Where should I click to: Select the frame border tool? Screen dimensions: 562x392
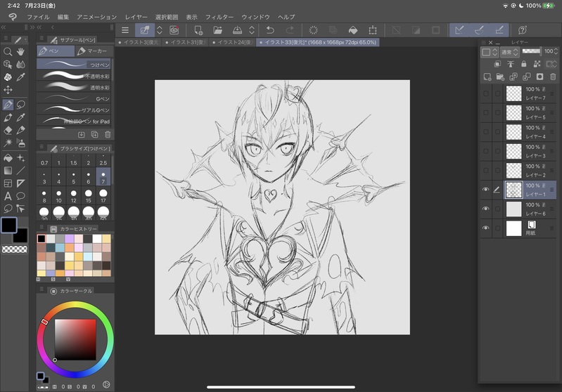[x=8, y=183]
